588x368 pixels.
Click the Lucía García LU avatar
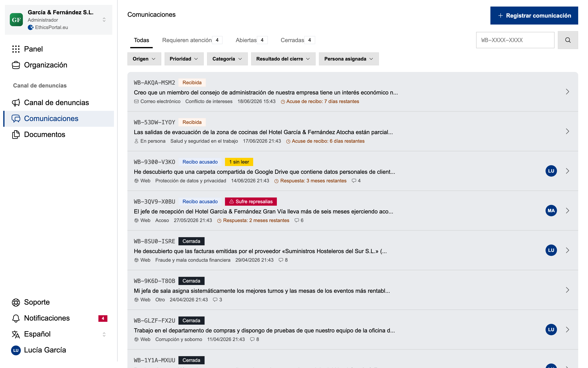16,350
